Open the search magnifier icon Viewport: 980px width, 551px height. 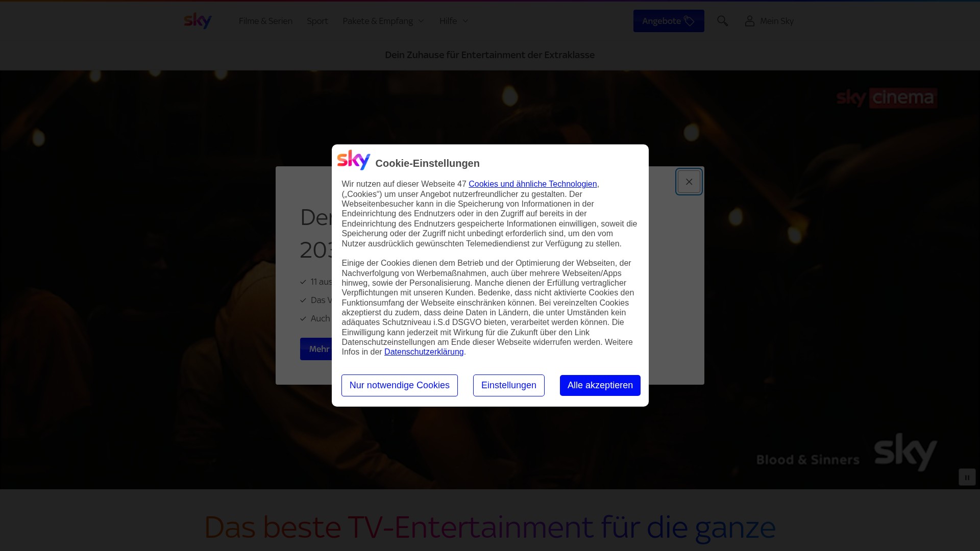point(722,21)
